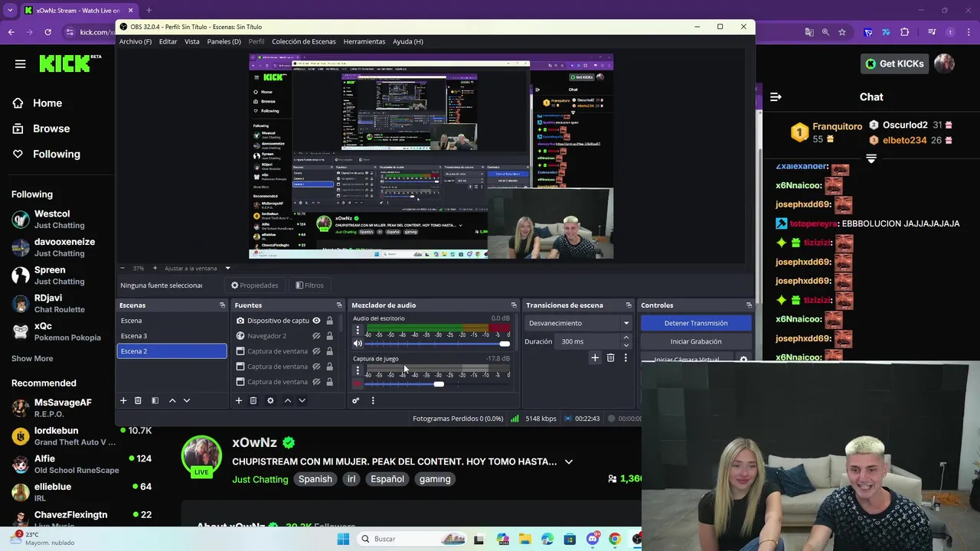980x551 pixels.
Task: Open Microsoft Store from the taskbar
Action: [570, 539]
